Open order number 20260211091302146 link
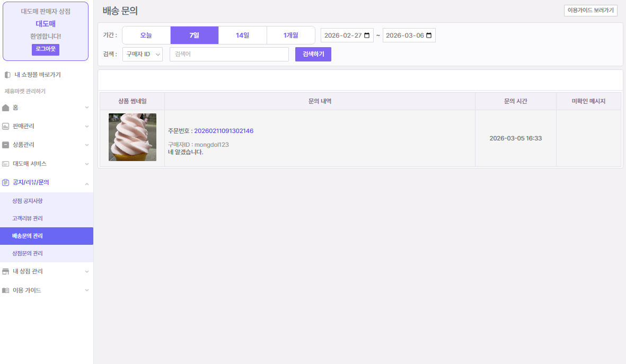626x364 pixels. pyautogui.click(x=224, y=131)
